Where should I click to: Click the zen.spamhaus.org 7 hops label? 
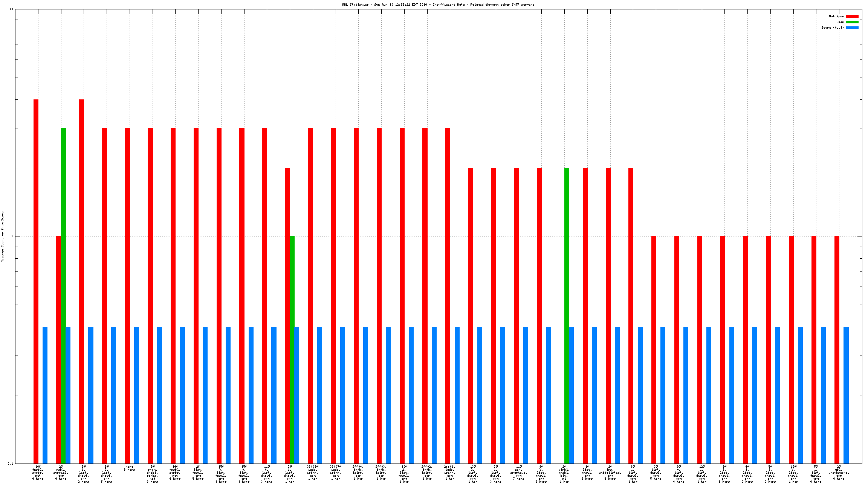point(519,473)
